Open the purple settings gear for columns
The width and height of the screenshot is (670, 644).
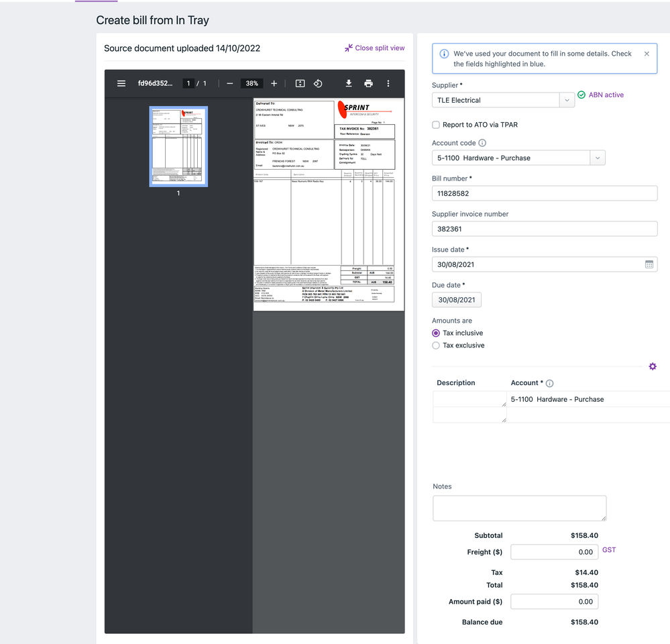pos(653,366)
